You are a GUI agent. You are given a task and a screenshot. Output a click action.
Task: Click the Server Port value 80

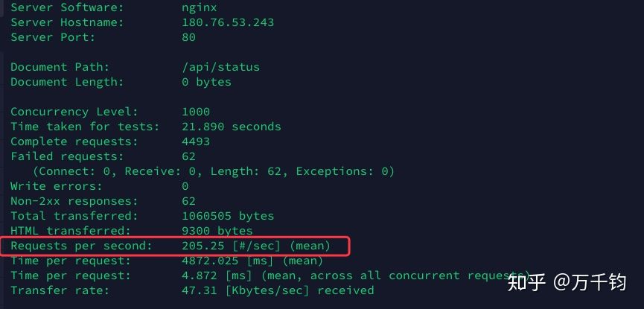188,37
